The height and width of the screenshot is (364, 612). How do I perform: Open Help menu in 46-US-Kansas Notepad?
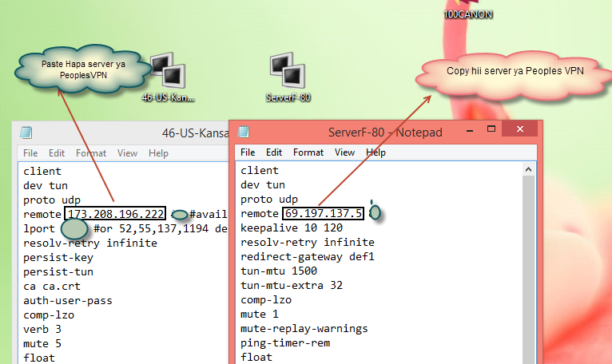click(158, 153)
